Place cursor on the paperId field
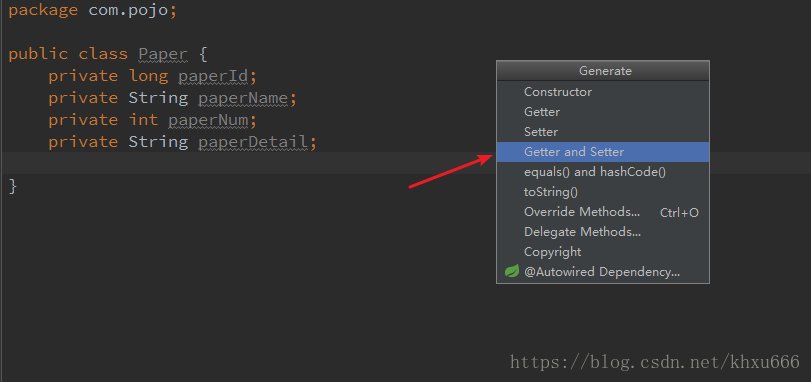The width and height of the screenshot is (811, 382). (x=214, y=76)
